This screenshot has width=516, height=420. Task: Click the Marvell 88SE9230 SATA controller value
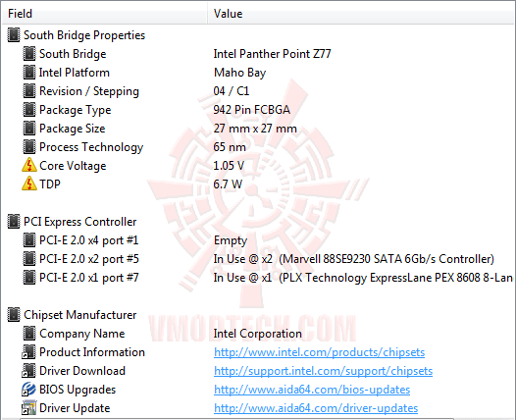coord(354,259)
